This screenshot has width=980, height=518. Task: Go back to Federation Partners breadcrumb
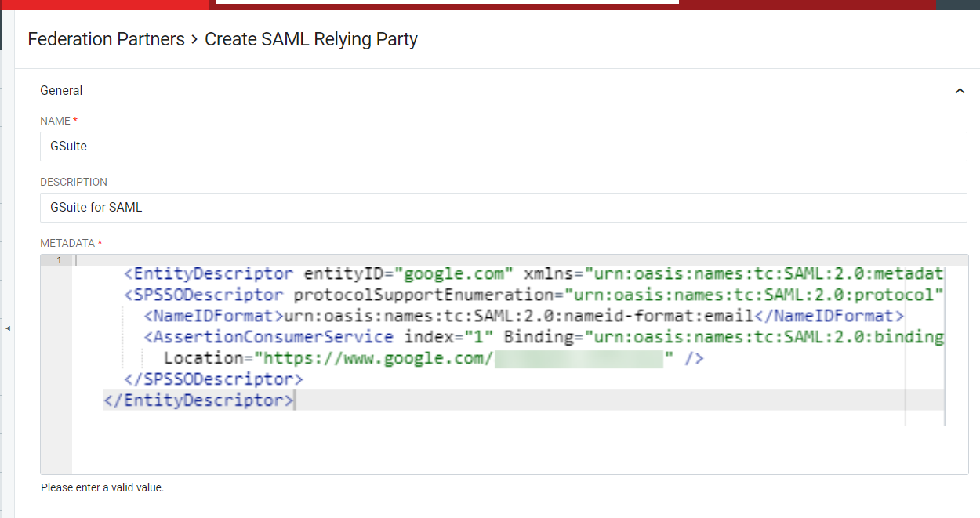pos(106,39)
